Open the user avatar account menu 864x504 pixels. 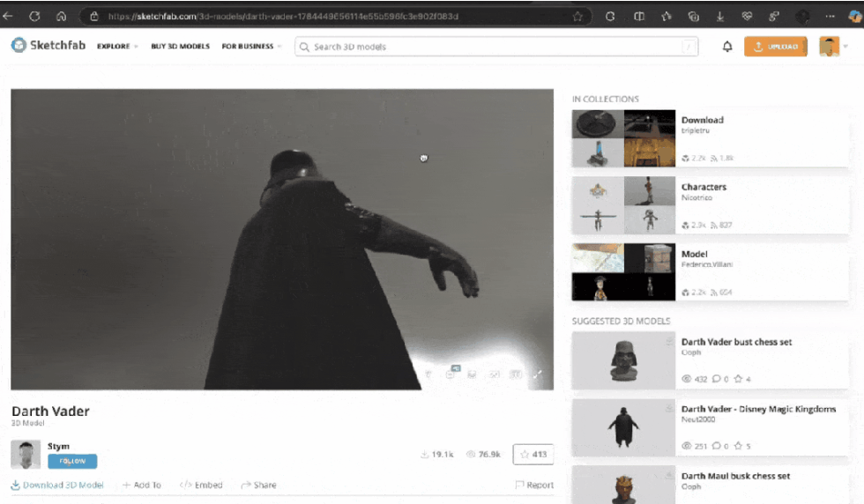pos(830,47)
